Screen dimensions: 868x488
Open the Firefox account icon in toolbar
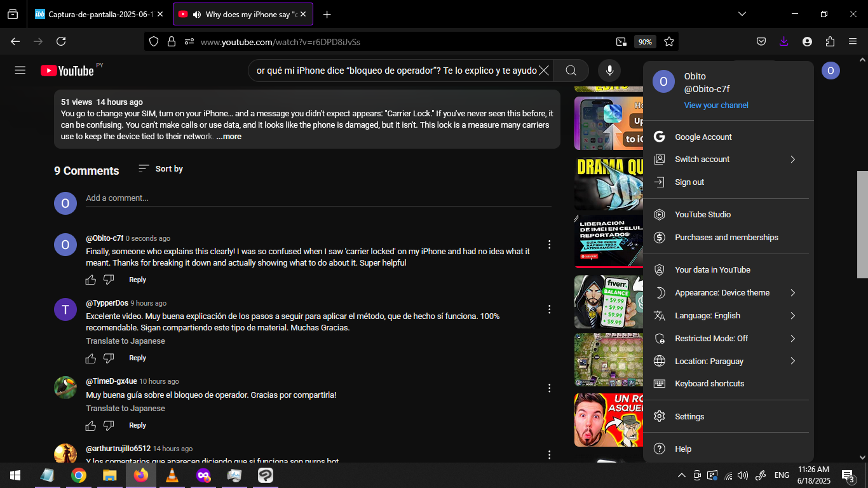click(807, 41)
